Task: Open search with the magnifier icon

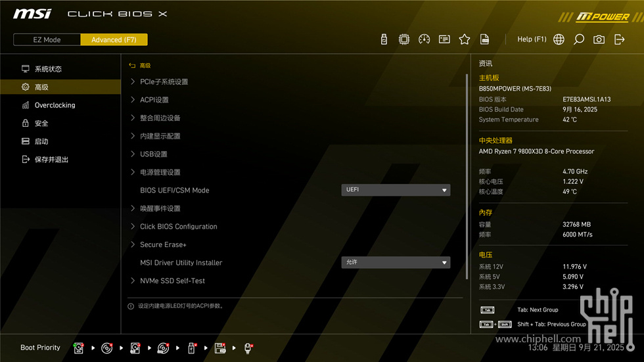Action: tap(579, 39)
